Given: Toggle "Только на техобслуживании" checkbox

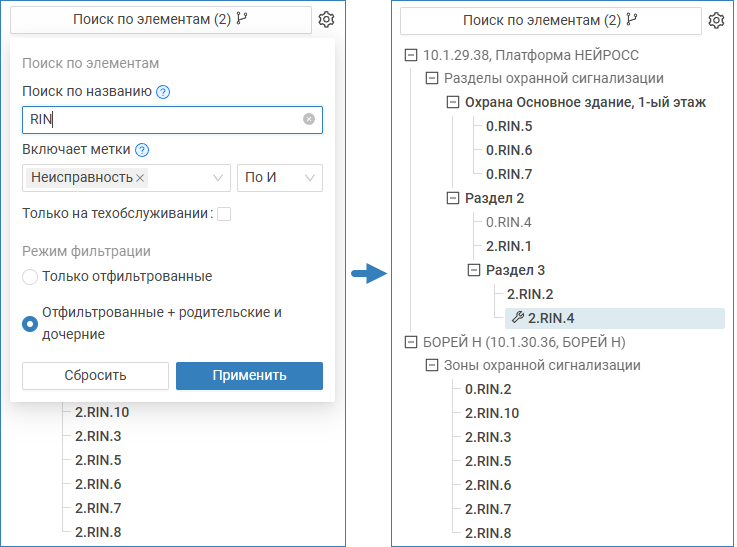Looking at the screenshot, I should [x=224, y=214].
